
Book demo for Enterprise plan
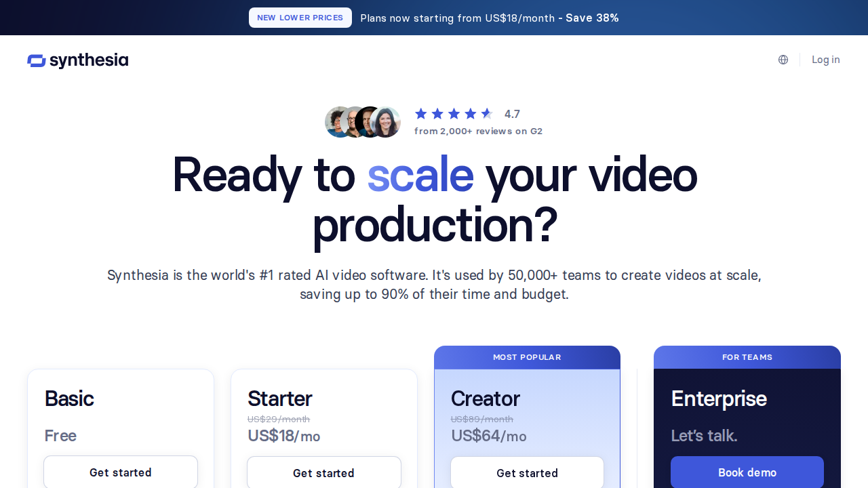[x=747, y=472]
